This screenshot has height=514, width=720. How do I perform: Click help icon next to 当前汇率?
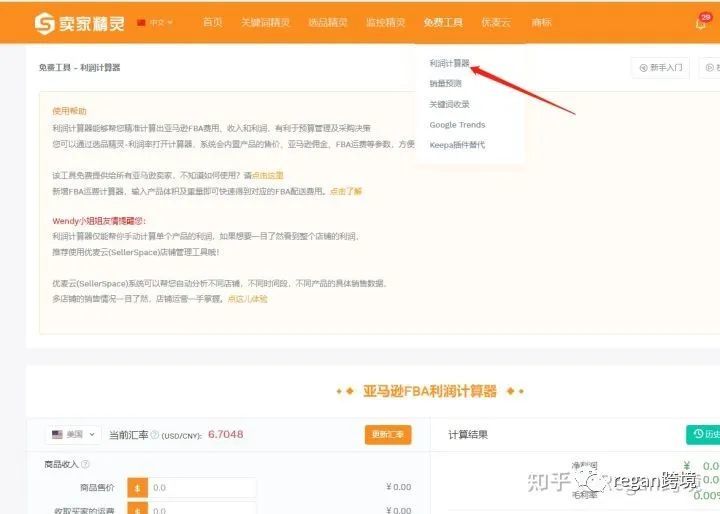pyautogui.click(x=154, y=435)
